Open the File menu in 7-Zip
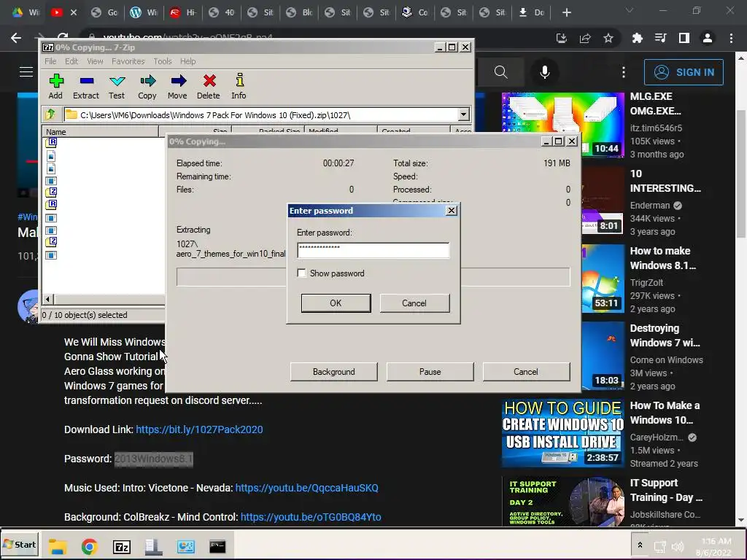747x560 pixels. point(50,61)
